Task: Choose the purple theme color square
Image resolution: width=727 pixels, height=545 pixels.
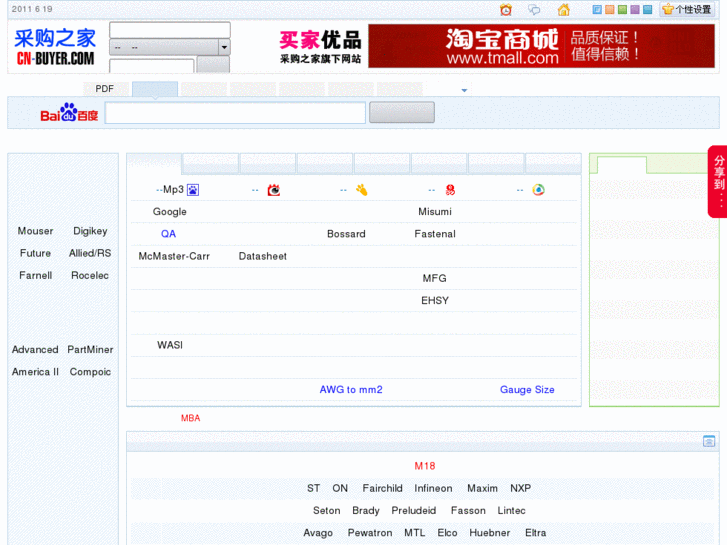Action: click(635, 9)
